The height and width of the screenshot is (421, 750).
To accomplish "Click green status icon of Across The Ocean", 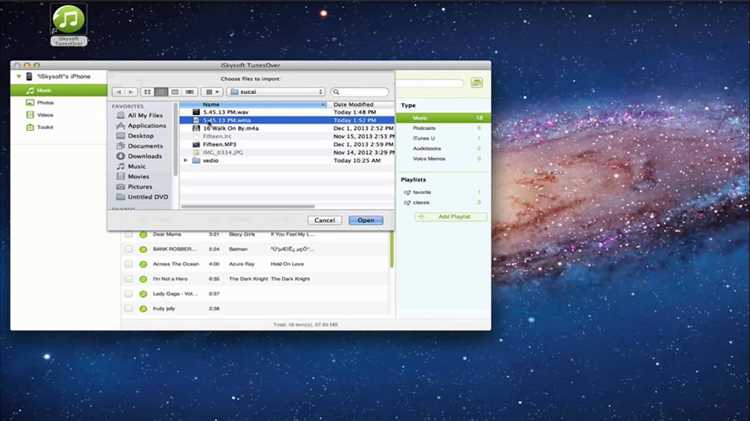I will click(x=143, y=264).
